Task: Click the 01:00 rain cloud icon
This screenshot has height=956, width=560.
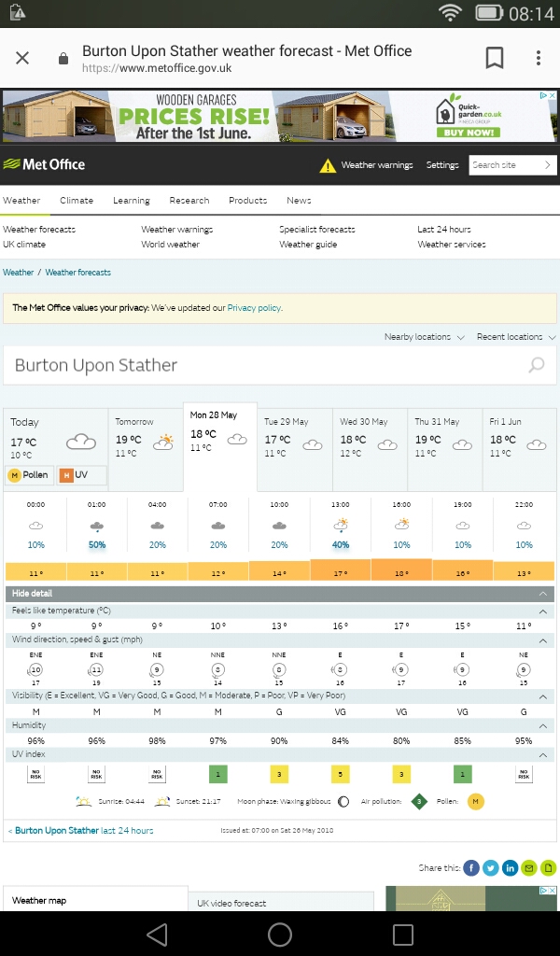Action: tap(96, 527)
